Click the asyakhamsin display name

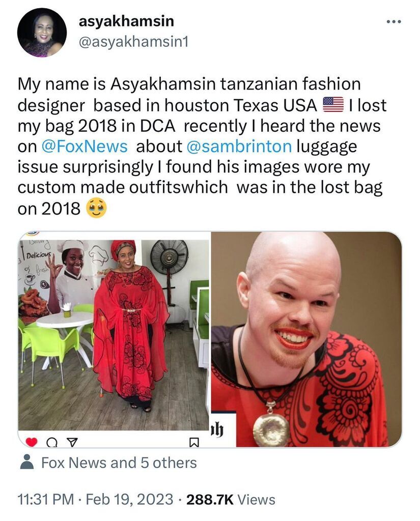[126, 21]
